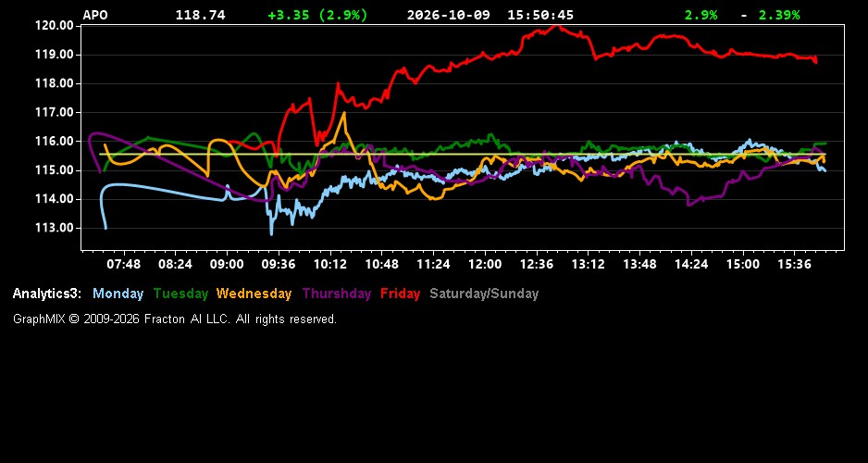Click the last price 118.74
This screenshot has height=463, width=868.
click(x=201, y=15)
